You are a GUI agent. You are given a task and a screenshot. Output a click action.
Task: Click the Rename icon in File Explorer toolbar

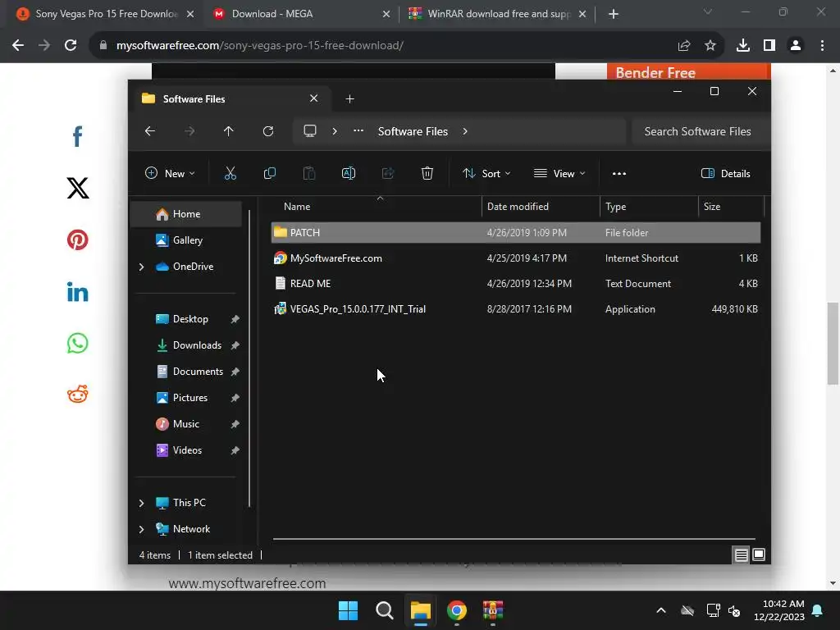pyautogui.click(x=348, y=173)
